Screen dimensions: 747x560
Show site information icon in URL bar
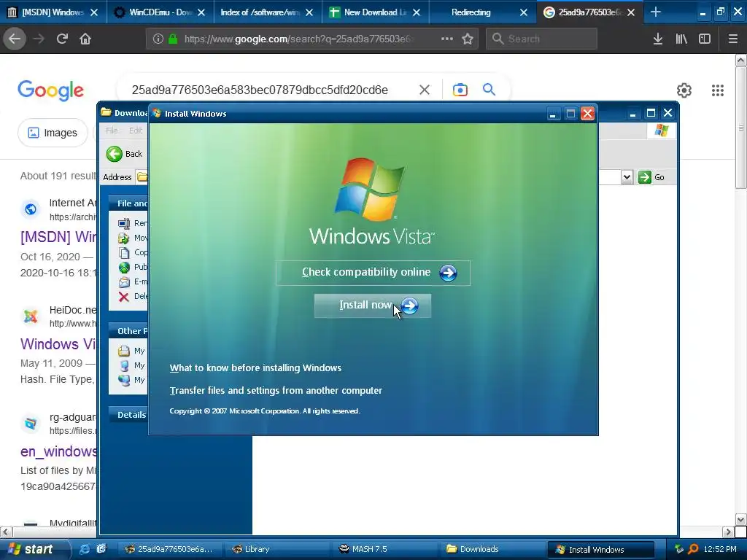point(158,39)
